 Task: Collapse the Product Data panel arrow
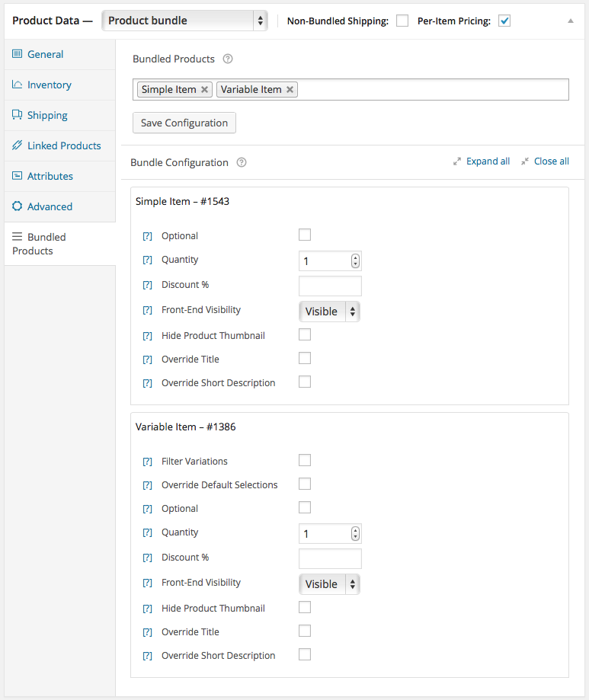[x=571, y=21]
